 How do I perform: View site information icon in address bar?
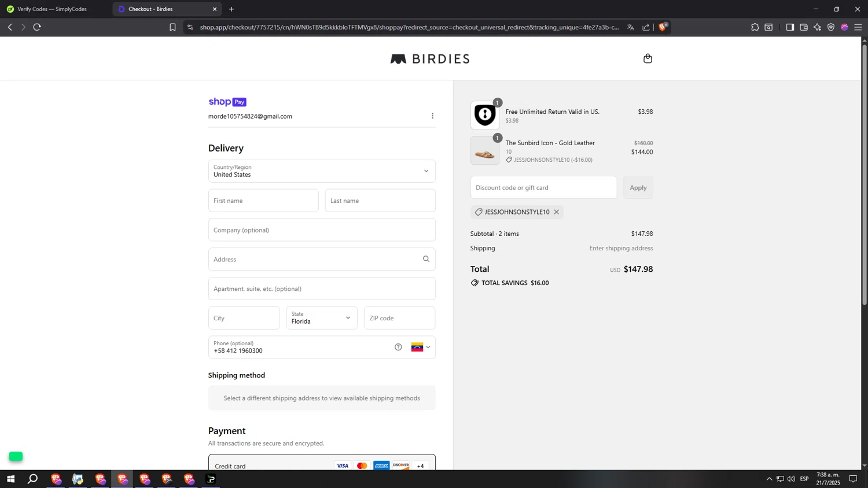(190, 27)
